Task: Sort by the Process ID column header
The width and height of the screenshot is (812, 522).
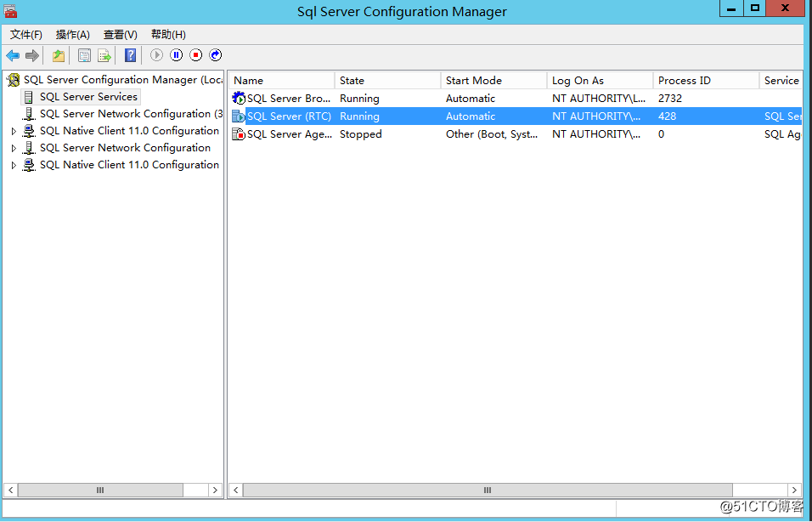Action: (x=707, y=81)
